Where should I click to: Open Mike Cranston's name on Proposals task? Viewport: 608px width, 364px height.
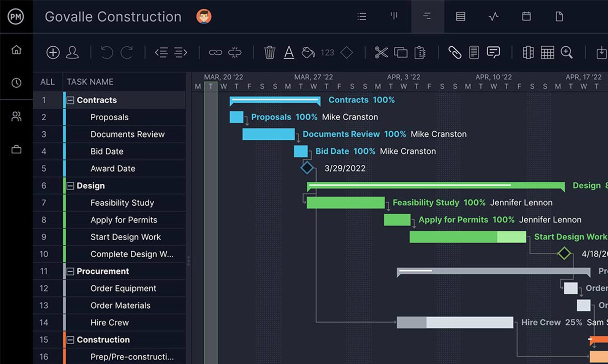(350, 117)
